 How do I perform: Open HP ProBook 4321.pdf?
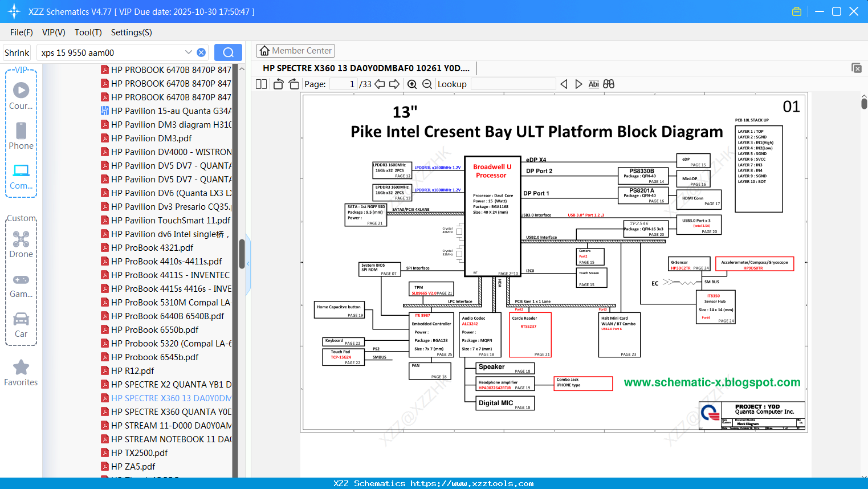[x=147, y=247]
